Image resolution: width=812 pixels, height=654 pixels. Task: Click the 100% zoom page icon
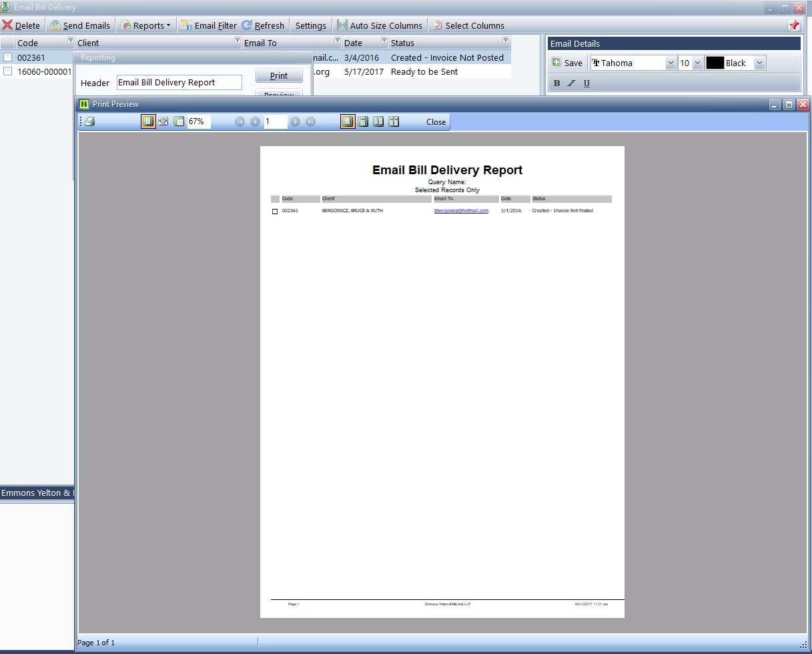tap(179, 121)
